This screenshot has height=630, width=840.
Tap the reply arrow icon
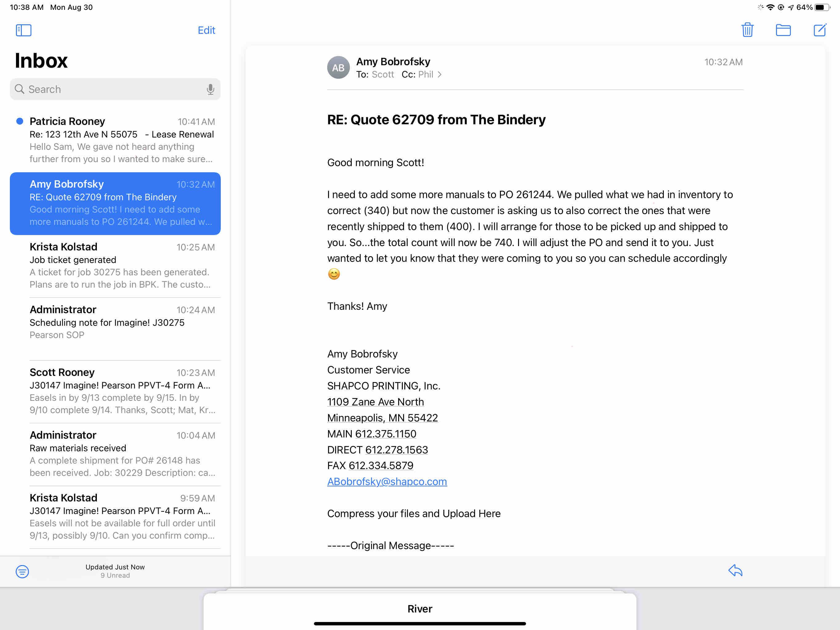(x=735, y=570)
